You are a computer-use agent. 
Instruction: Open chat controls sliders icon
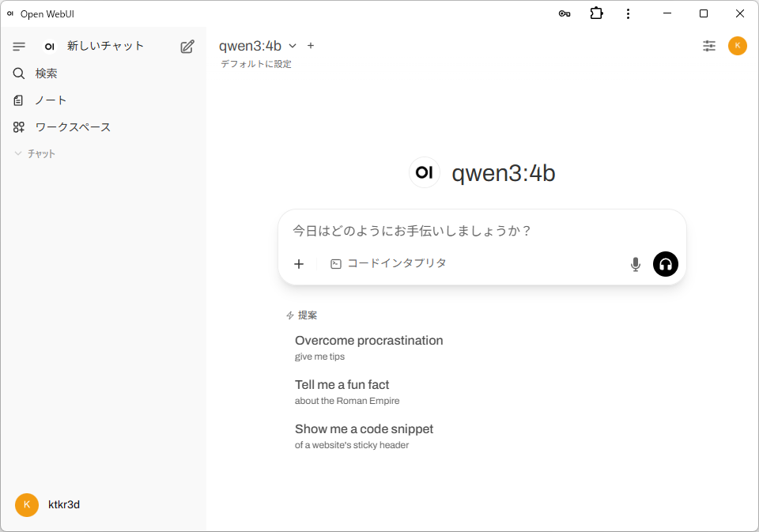click(x=709, y=46)
